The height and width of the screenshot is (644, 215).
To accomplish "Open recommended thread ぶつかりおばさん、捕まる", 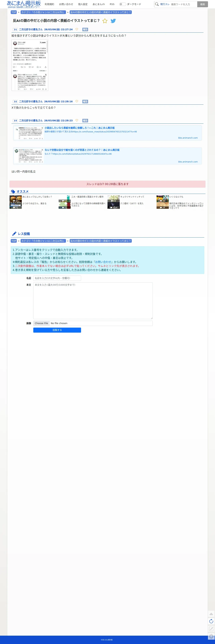I will [x=34, y=204].
